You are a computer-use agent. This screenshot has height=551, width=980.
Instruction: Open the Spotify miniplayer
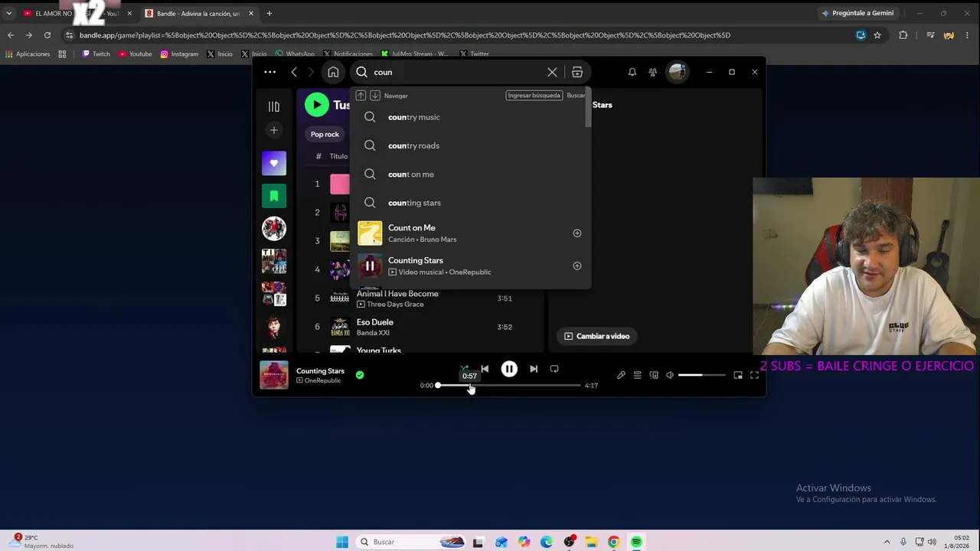(738, 375)
